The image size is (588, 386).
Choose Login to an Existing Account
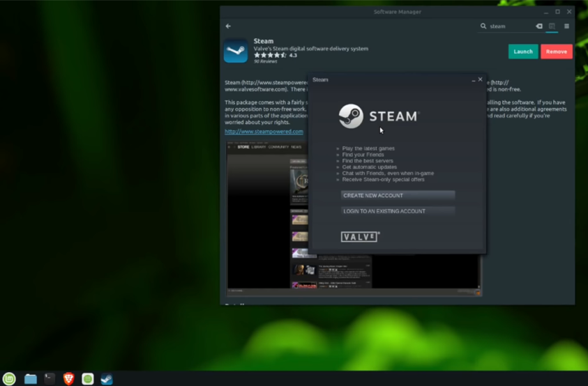click(398, 211)
